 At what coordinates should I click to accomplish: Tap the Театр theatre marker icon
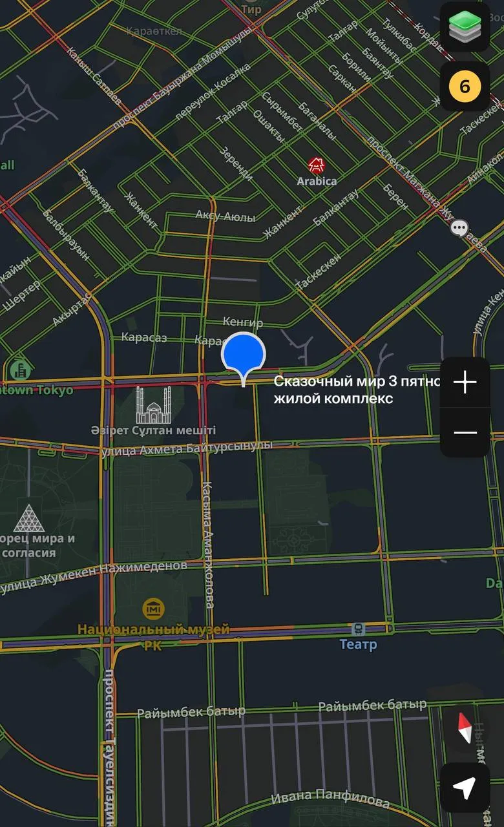358,629
